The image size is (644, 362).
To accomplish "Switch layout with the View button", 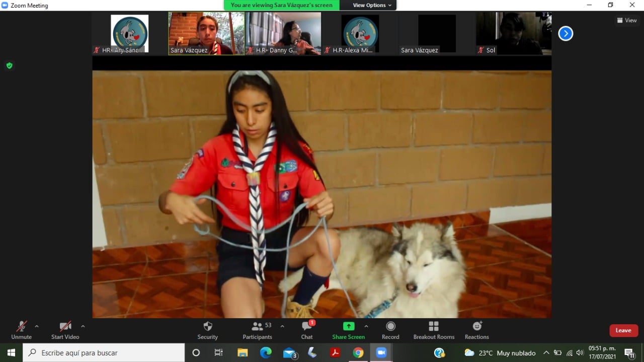I will coord(627,20).
